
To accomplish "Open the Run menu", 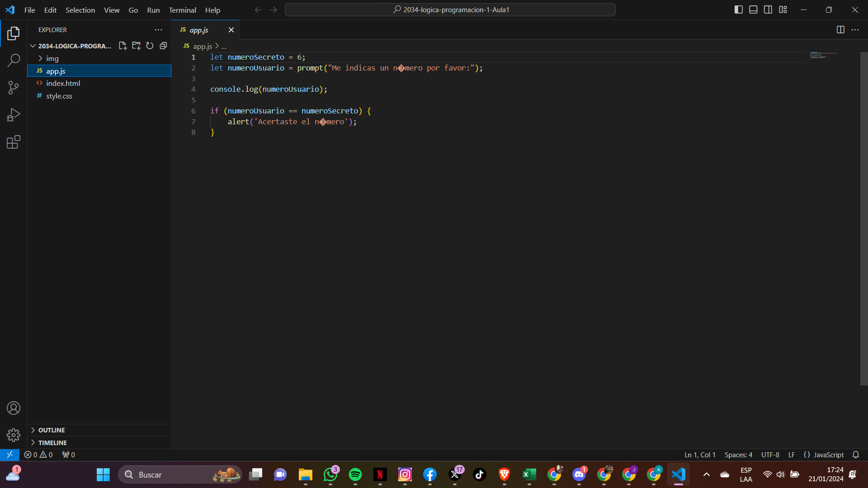I will click(153, 10).
